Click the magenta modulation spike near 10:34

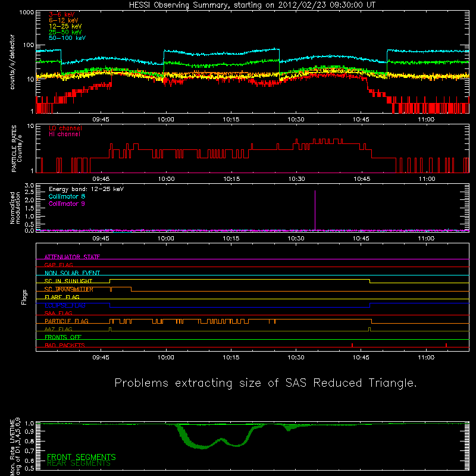[315, 209]
